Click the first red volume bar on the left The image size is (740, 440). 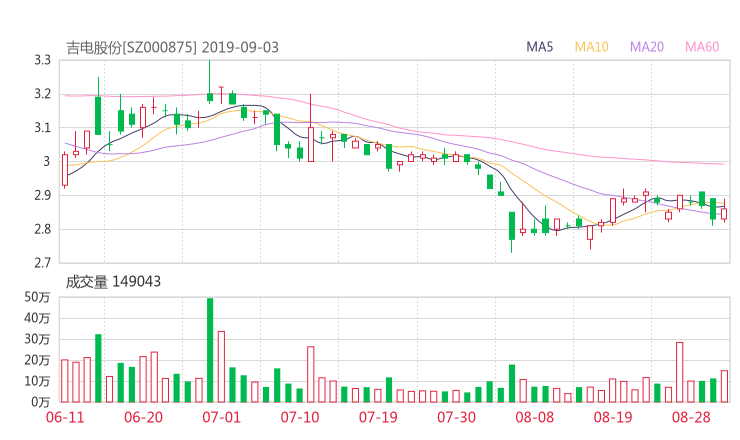click(x=65, y=380)
